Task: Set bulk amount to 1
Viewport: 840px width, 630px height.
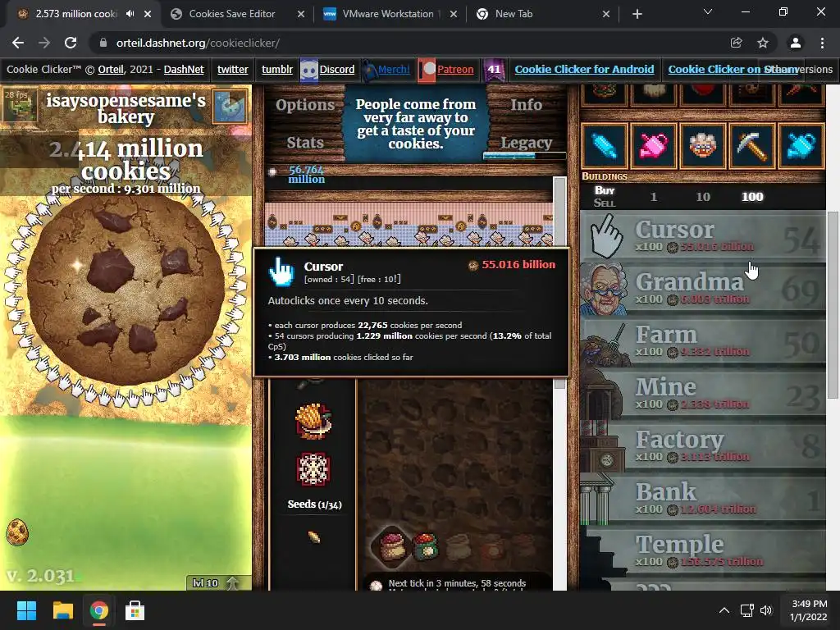Action: [654, 197]
